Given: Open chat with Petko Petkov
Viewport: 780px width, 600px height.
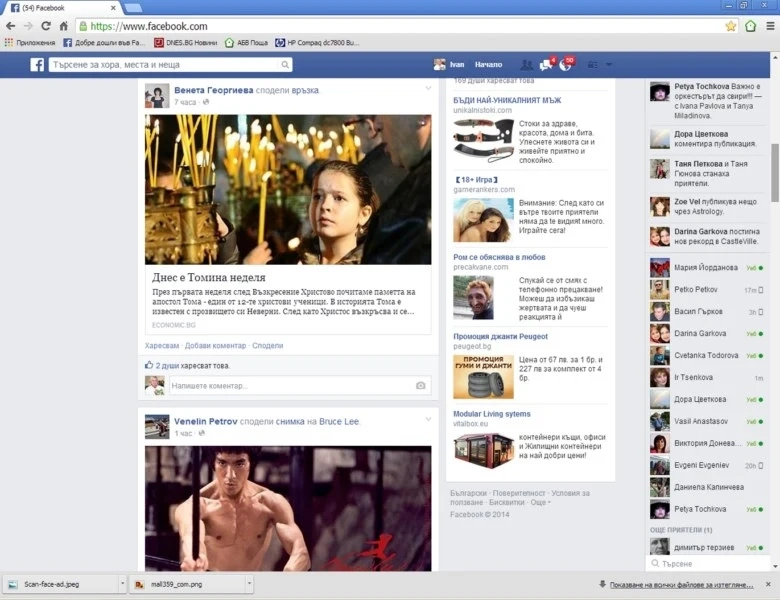Looking at the screenshot, I should [x=706, y=290].
